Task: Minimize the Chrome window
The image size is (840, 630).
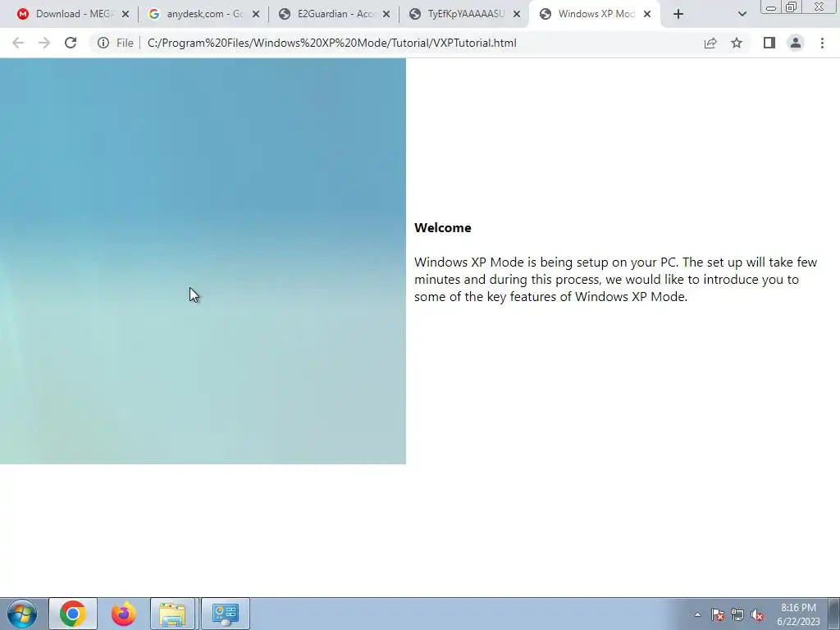Action: pos(771,7)
